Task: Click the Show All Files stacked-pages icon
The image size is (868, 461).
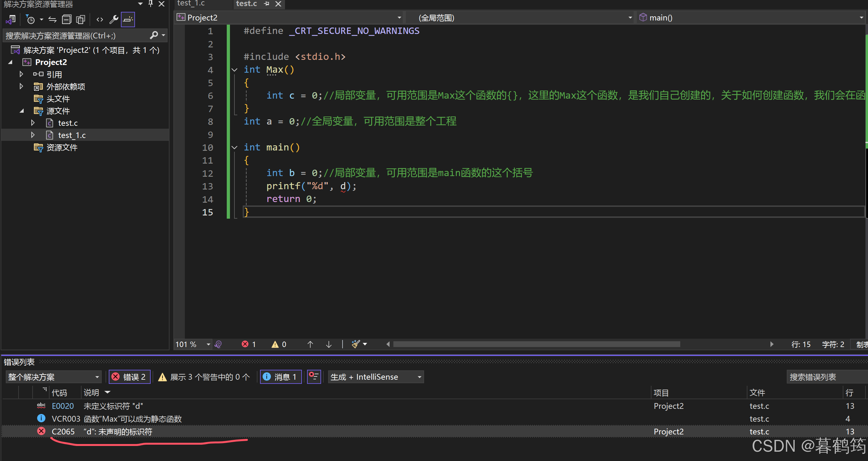Action: pyautogui.click(x=81, y=20)
